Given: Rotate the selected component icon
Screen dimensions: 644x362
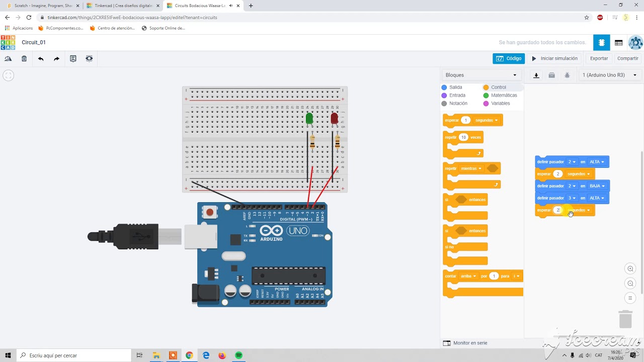Looking at the screenshot, I should coord(8,59).
